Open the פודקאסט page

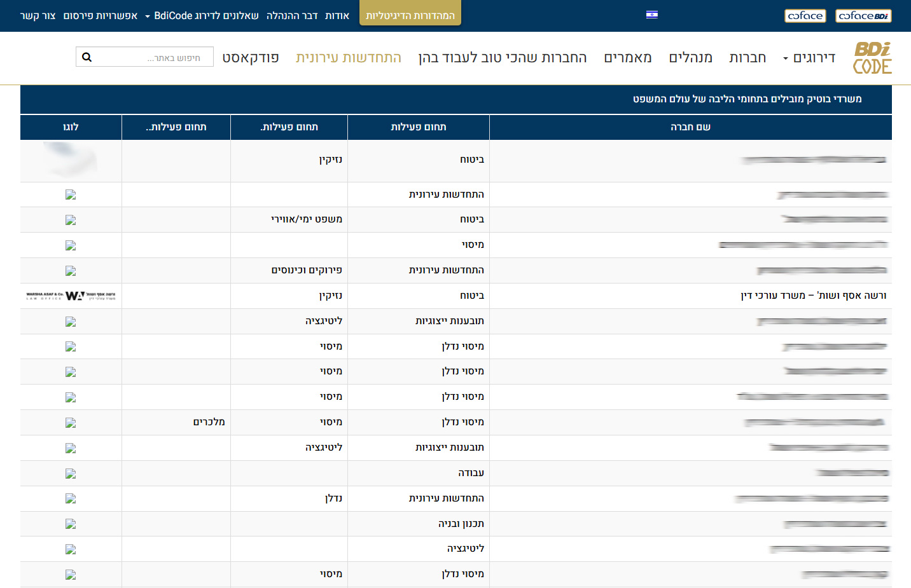coord(251,58)
